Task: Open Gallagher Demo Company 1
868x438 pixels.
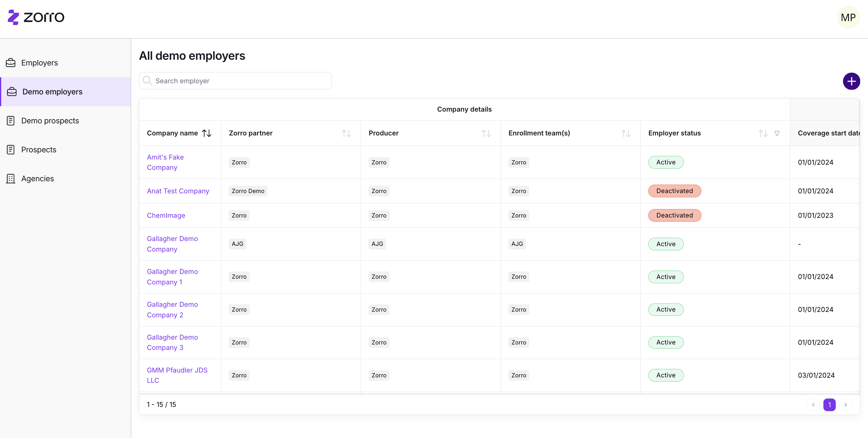Action: click(x=172, y=277)
